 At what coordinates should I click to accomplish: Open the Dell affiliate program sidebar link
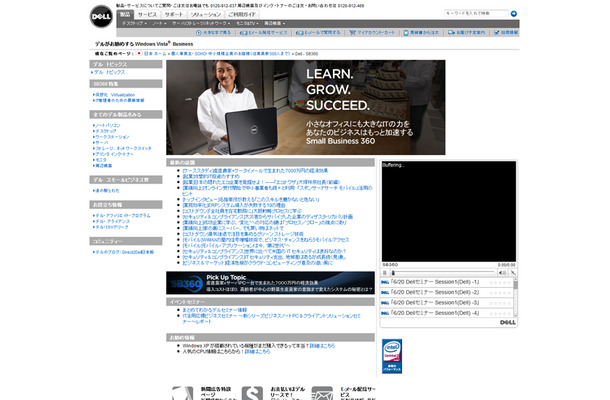(x=123, y=215)
